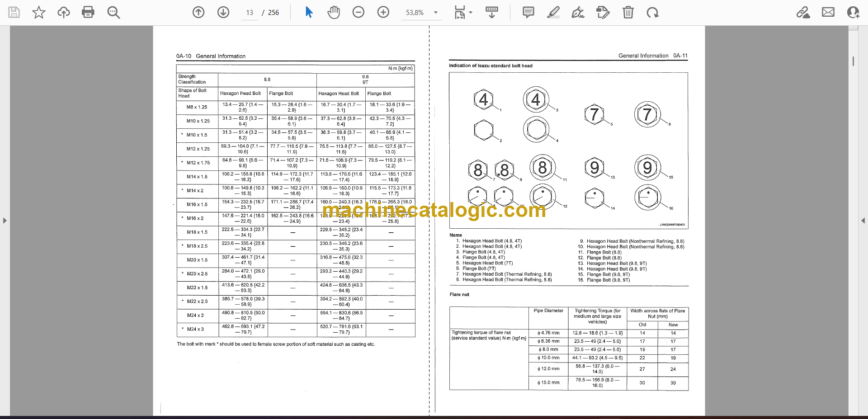The width and height of the screenshot is (868, 419).
Task: Save the PDF file
Action: tap(14, 12)
